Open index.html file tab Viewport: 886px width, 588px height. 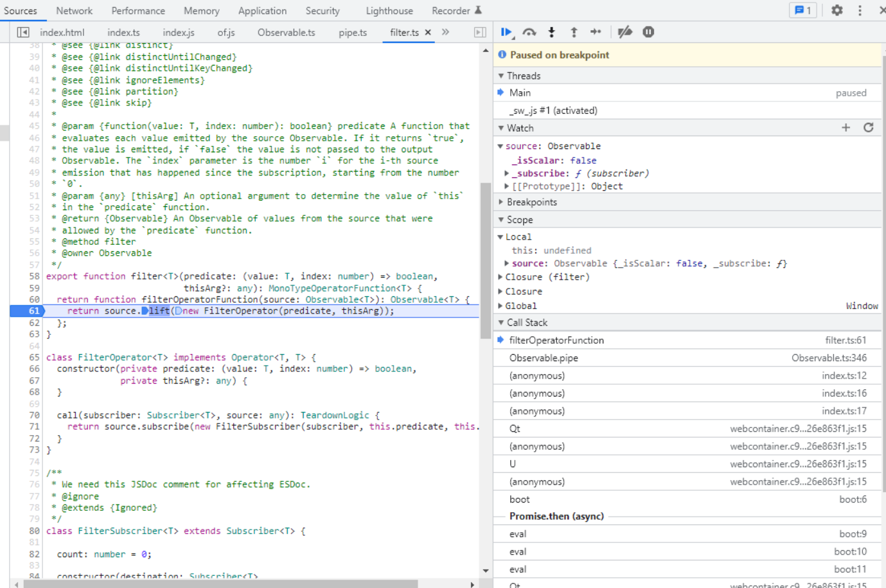[62, 32]
